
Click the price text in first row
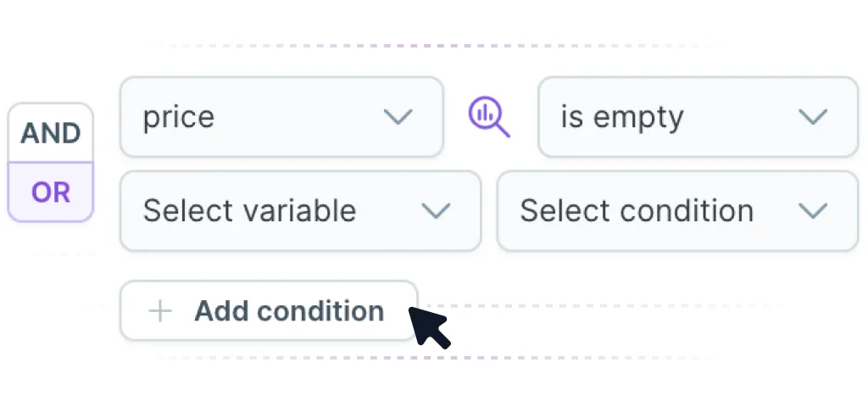tap(178, 119)
